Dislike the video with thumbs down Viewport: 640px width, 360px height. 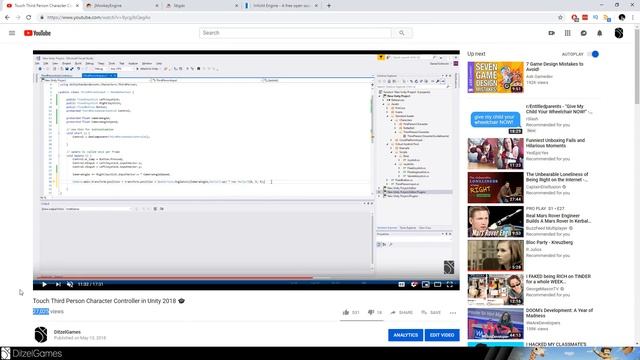pos(375,312)
